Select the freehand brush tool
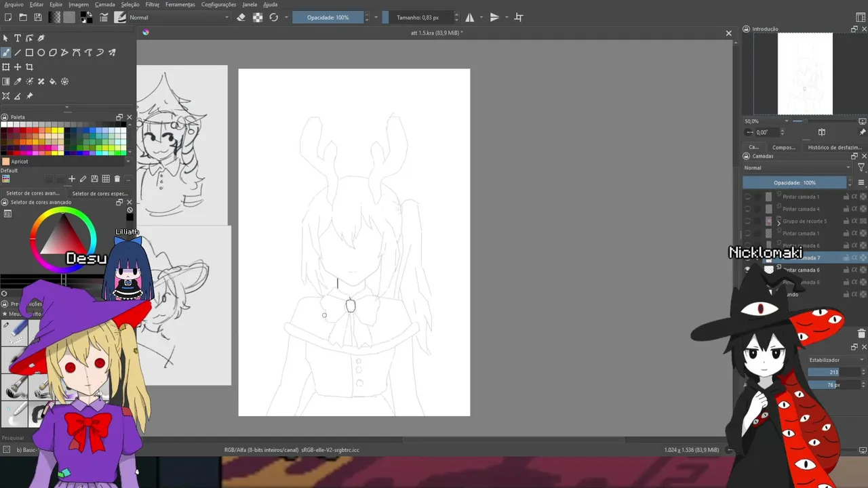This screenshot has height=488, width=868. pos(6,53)
